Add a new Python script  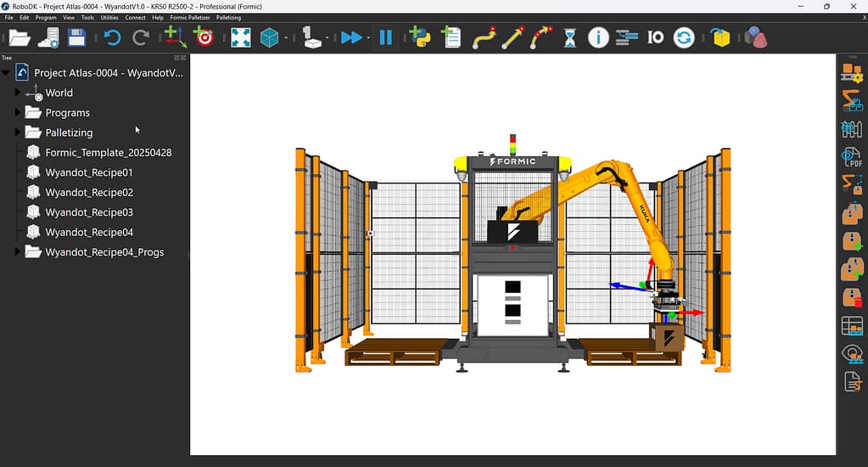[x=419, y=37]
